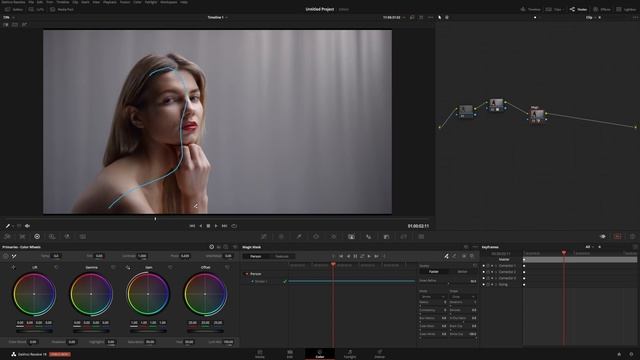Open the Color Wheels palette icon
This screenshot has height=360, width=640.
tap(37, 236)
